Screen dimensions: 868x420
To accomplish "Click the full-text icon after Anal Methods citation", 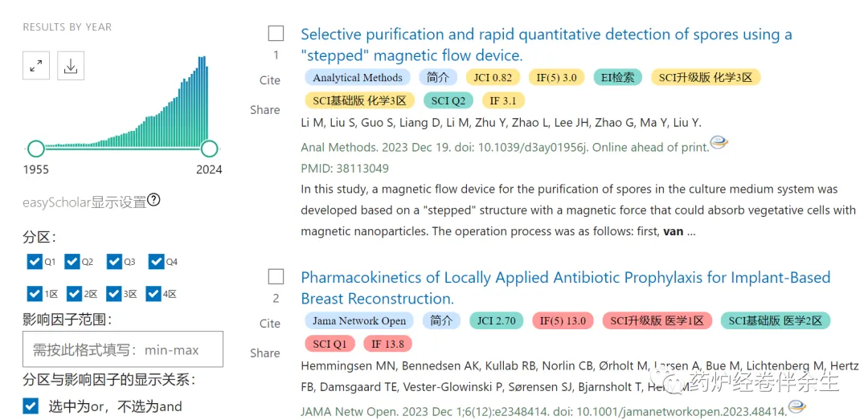I will [719, 143].
